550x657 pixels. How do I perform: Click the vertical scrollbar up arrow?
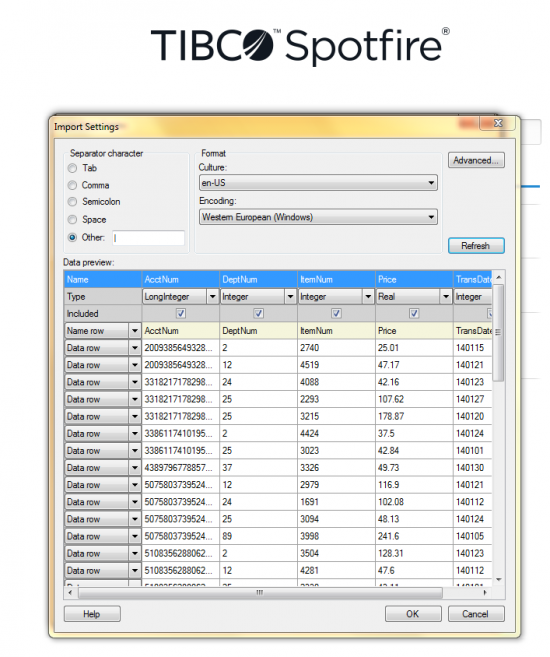click(x=498, y=277)
